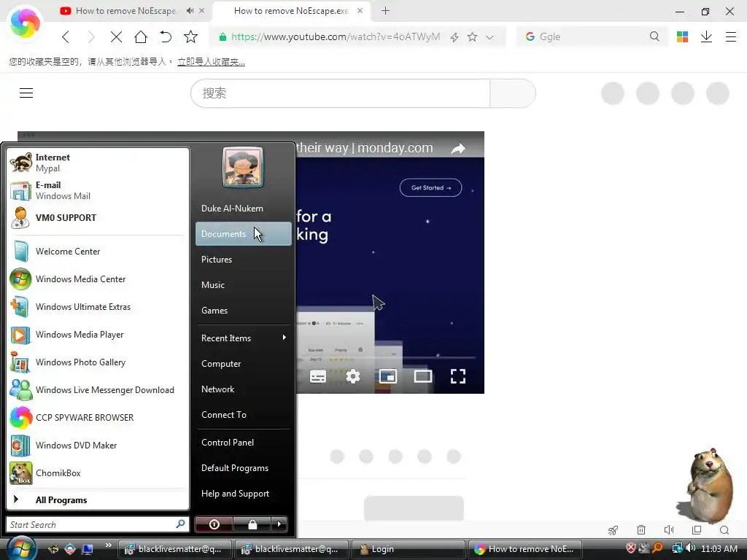Click the share arrow on the video
Image resolution: width=747 pixels, height=560 pixels.
coord(458,149)
